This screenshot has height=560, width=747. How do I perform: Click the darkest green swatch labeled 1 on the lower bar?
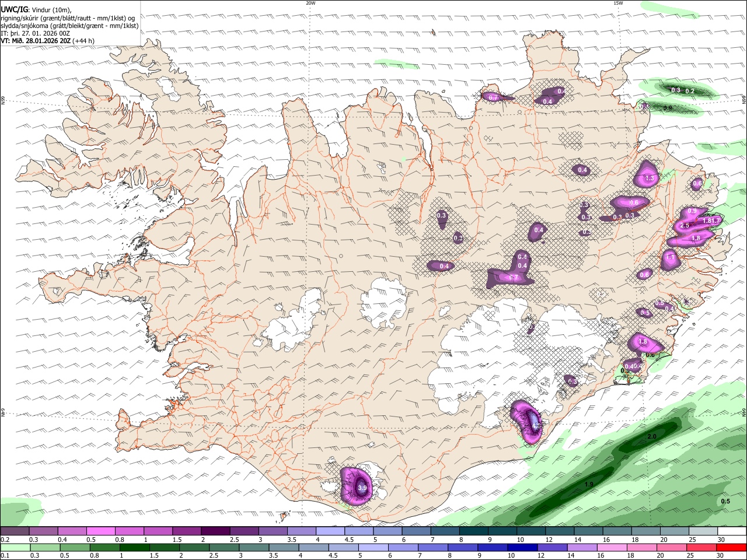click(x=135, y=547)
